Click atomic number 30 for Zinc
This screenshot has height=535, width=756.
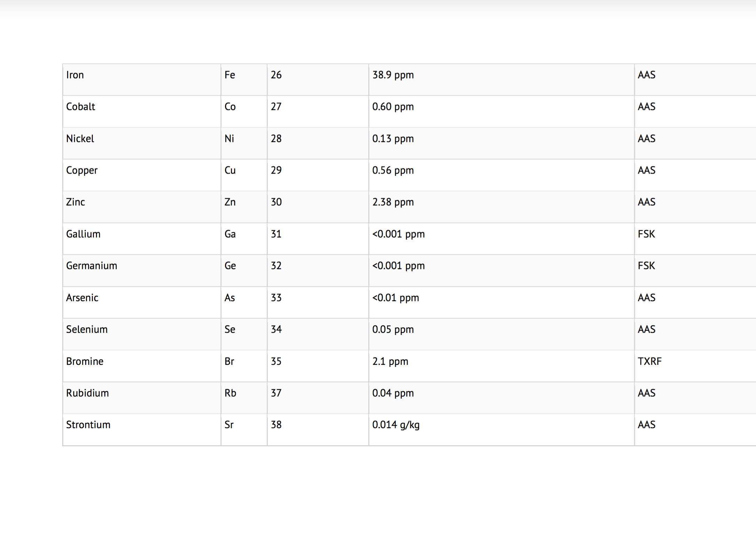tap(276, 202)
